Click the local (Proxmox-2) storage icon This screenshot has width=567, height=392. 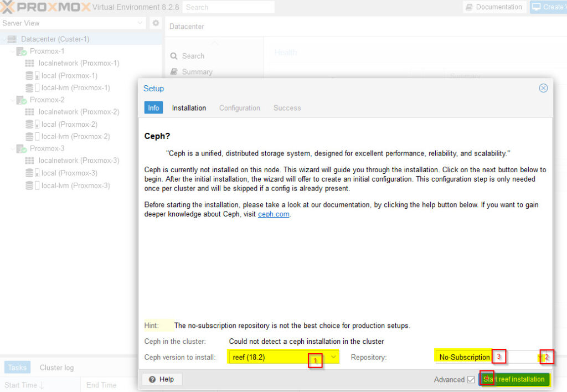[32, 125]
